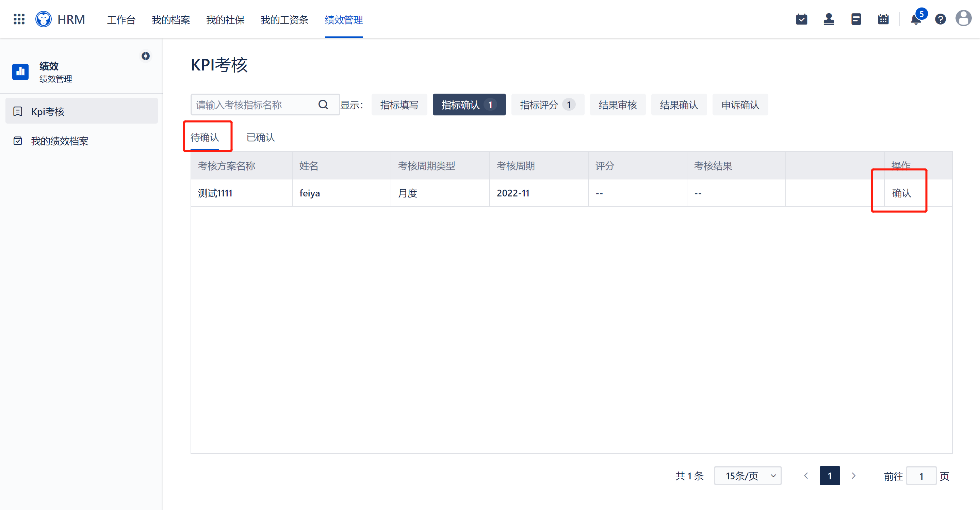The height and width of the screenshot is (510, 980).
Task: Show 指标填写 stage
Action: [x=399, y=105]
